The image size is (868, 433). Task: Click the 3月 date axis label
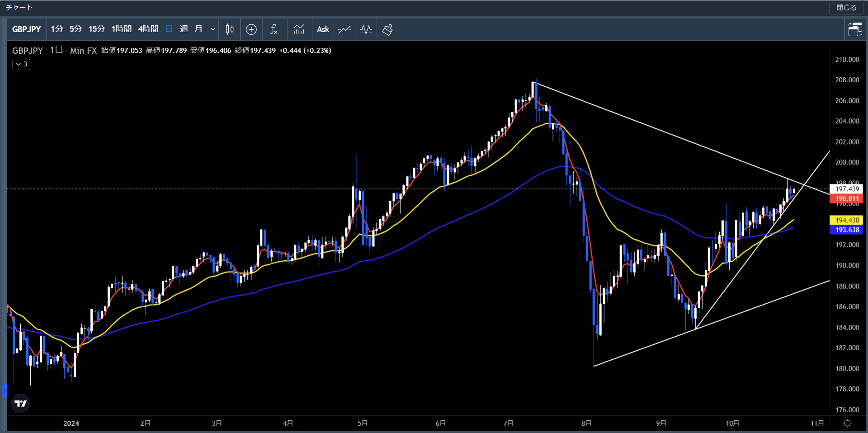(x=217, y=424)
